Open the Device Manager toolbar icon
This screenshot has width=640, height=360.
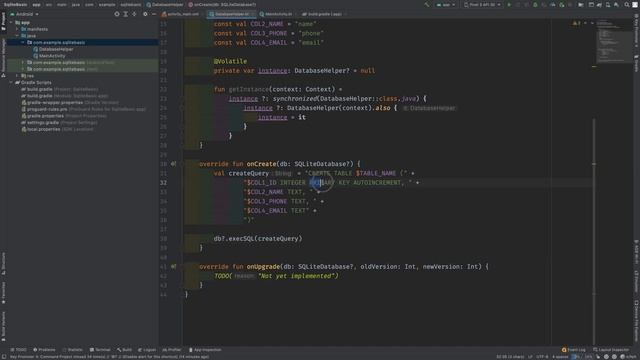[608, 5]
